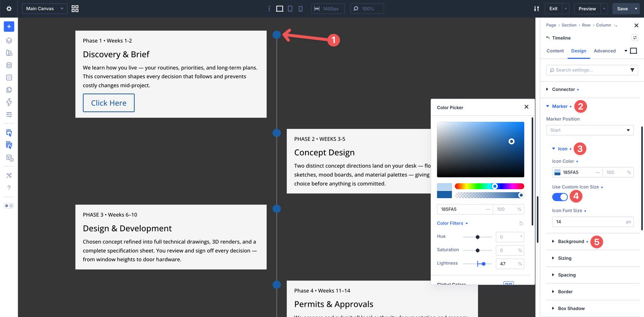Click the Preview button
This screenshot has width=644, height=317.
pos(587,9)
